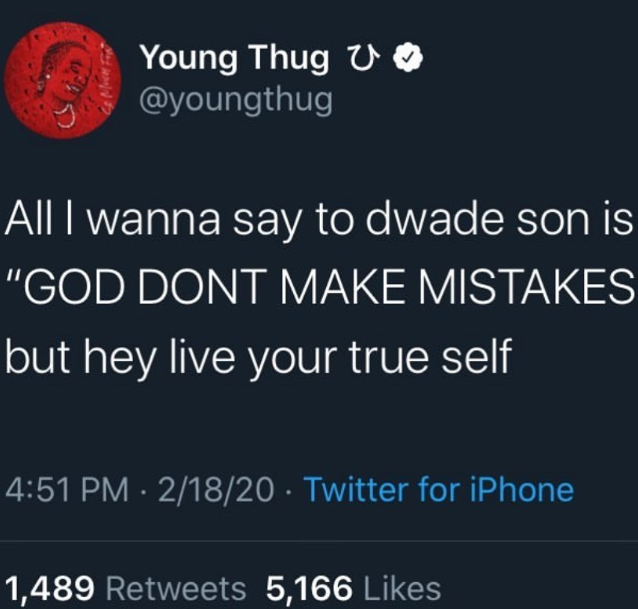Open the @youngthug handle
Viewport: 638px width, 609px height.
click(236, 101)
